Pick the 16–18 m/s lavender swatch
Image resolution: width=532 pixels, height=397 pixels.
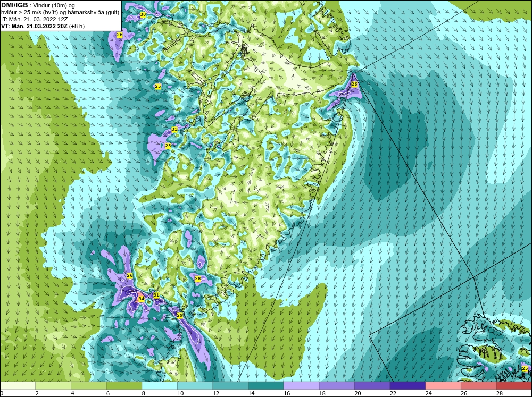301,386
